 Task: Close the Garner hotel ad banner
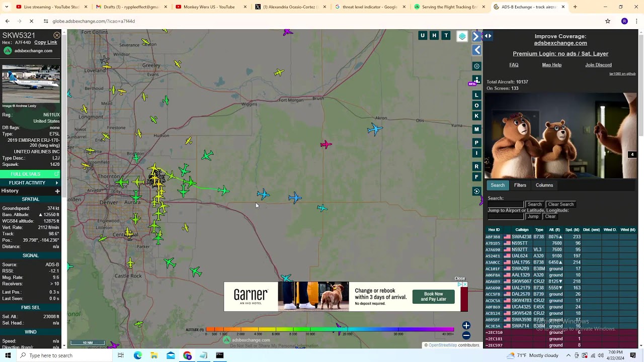tap(460, 279)
